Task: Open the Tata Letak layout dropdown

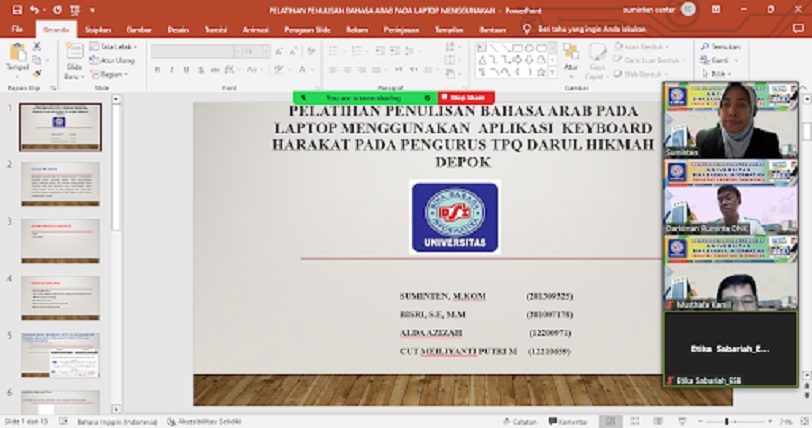Action: pos(113,47)
